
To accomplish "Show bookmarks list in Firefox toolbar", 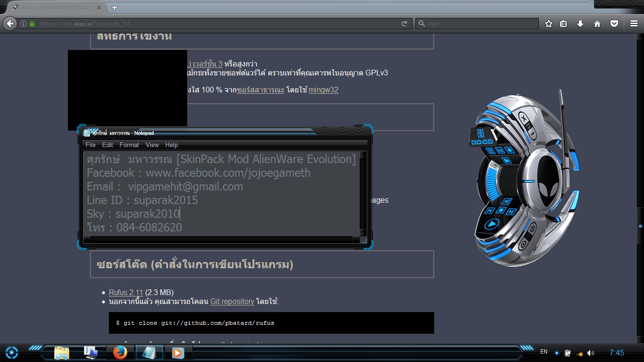I will 563,24.
